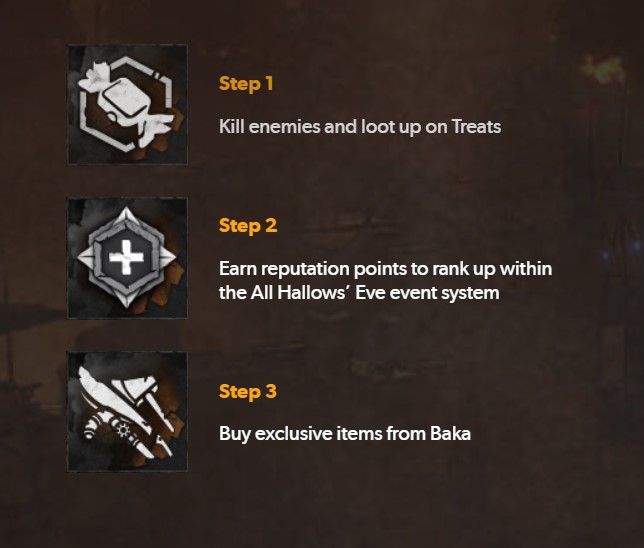Select the reputation rank badge icon
Screen dimensions: 644x548
126,259
